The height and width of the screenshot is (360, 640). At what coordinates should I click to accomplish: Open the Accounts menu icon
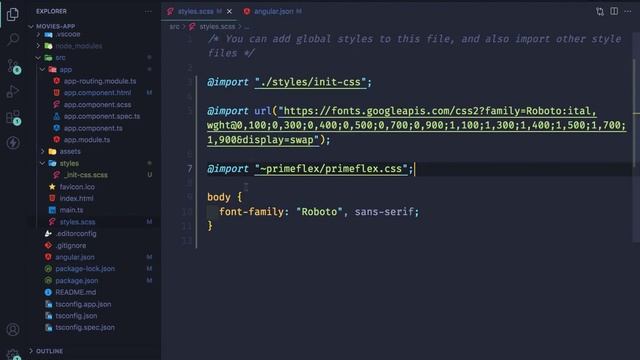[13, 329]
